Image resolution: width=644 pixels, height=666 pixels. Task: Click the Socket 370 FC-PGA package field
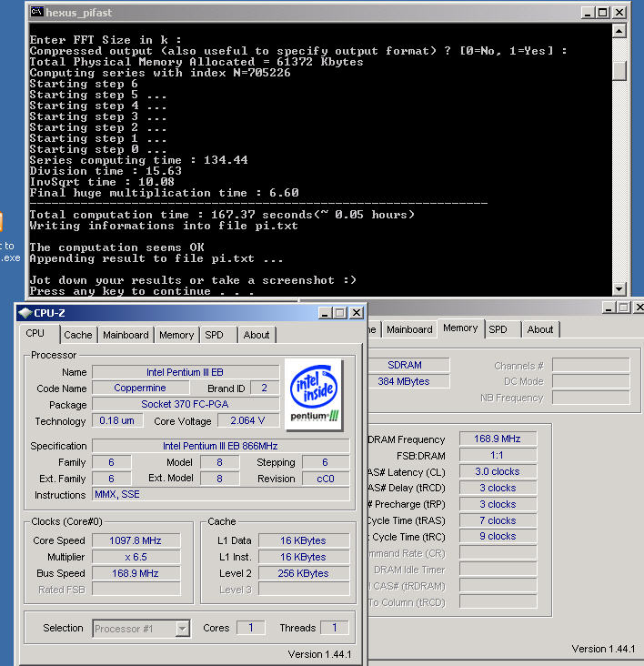click(186, 404)
